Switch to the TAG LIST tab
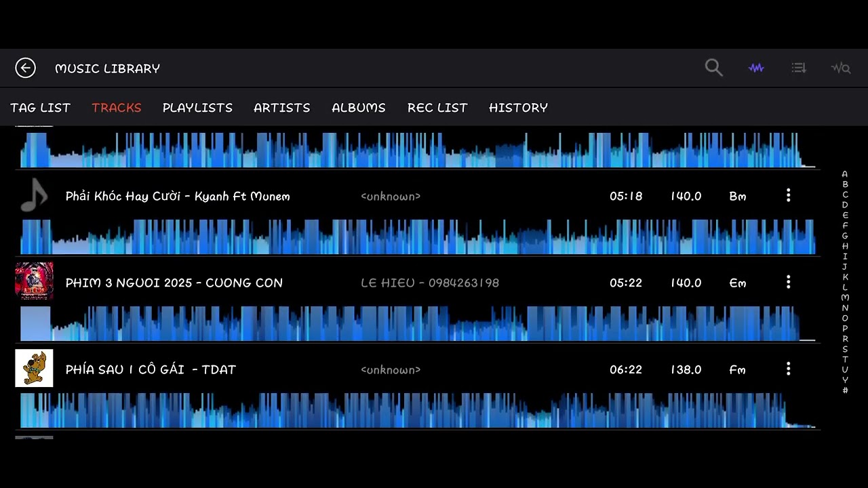The width and height of the screenshot is (868, 488). pos(41,108)
